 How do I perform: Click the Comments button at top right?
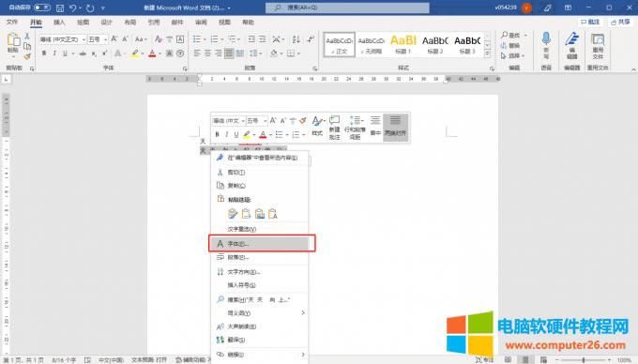tap(590, 22)
